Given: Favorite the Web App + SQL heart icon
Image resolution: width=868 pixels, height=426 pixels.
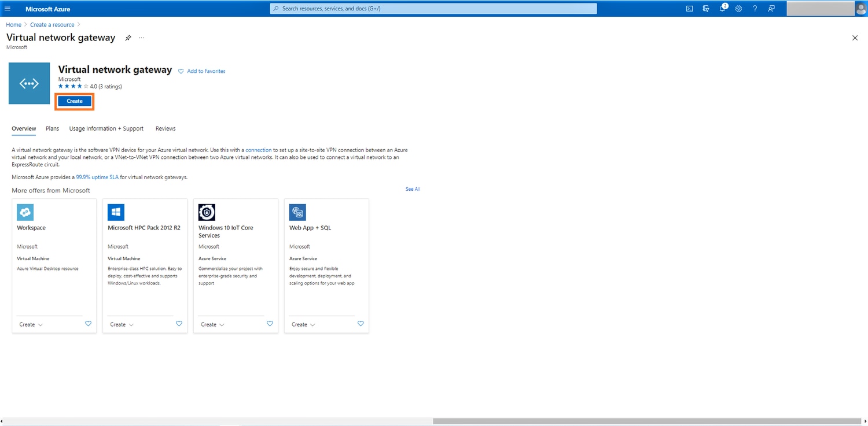Looking at the screenshot, I should point(361,324).
